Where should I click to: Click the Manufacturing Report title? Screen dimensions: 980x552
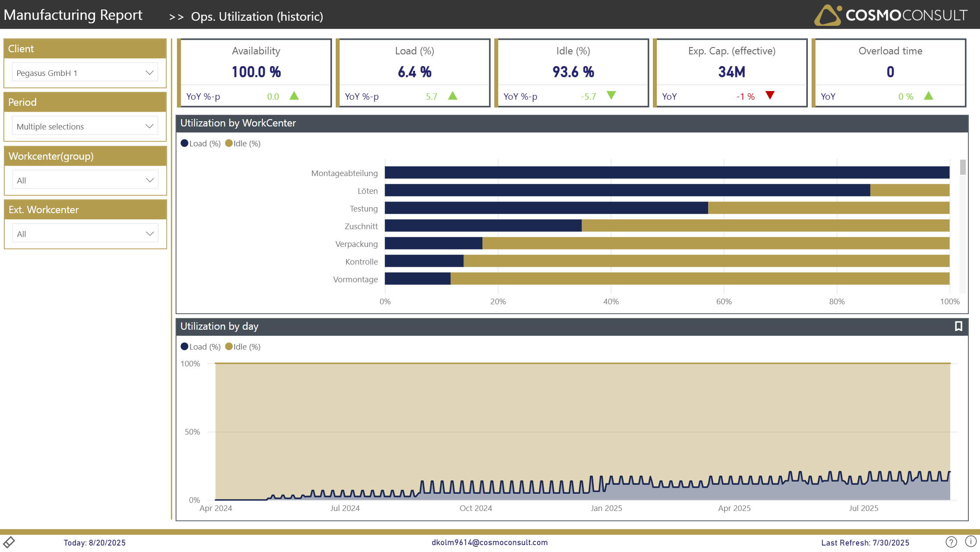tap(73, 15)
